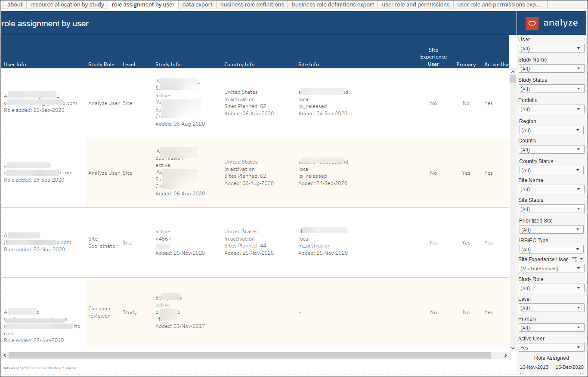Expand the Study Role filter dropdown
Viewport: 588px width, 377px height.
coord(551,288)
